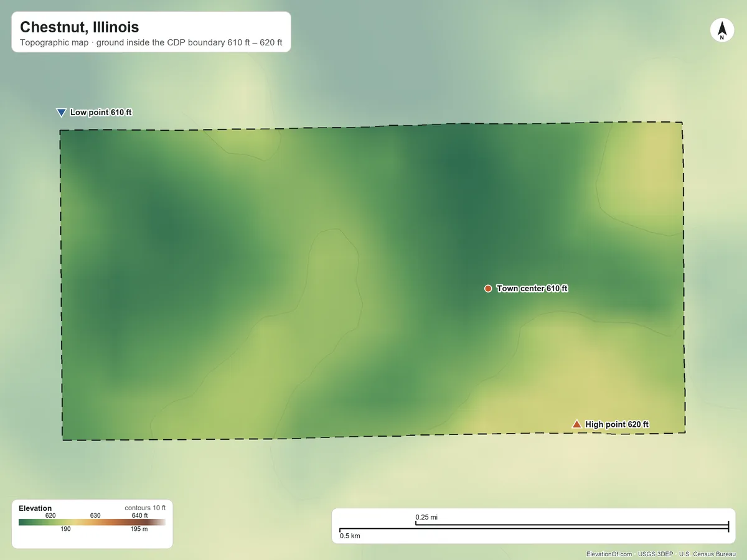Image resolution: width=747 pixels, height=560 pixels.
Task: Click the 'USGS 3DEP' attribution text
Action: (x=655, y=554)
